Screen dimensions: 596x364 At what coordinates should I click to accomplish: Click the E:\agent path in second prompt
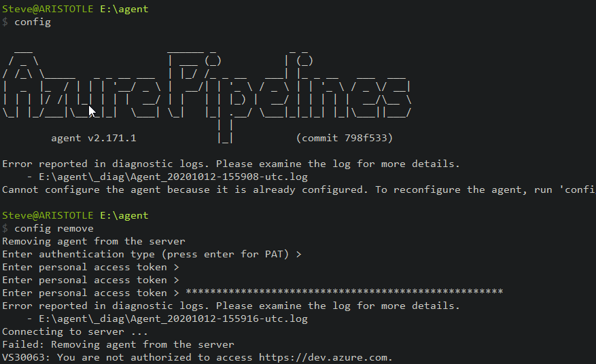(x=124, y=216)
